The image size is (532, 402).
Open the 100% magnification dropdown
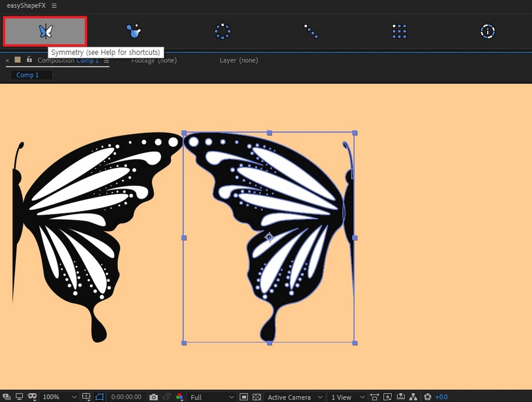60,397
